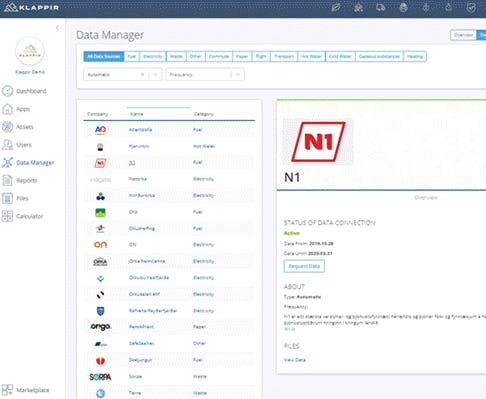Clear the Automatic filter selection

tap(142, 75)
